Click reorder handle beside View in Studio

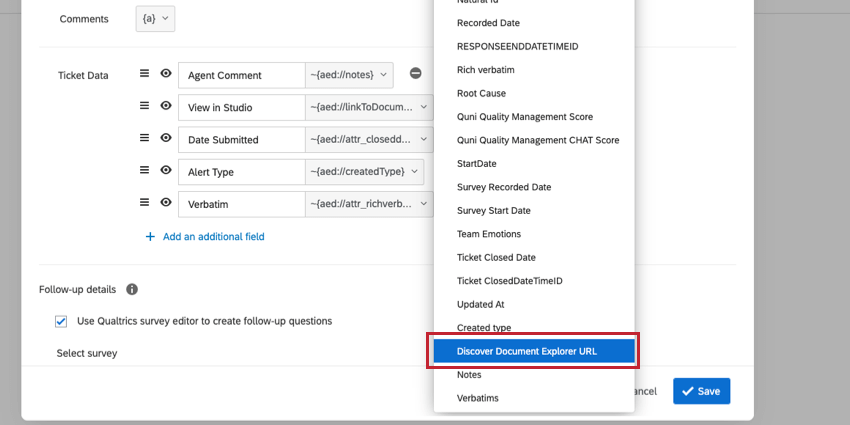coord(144,107)
